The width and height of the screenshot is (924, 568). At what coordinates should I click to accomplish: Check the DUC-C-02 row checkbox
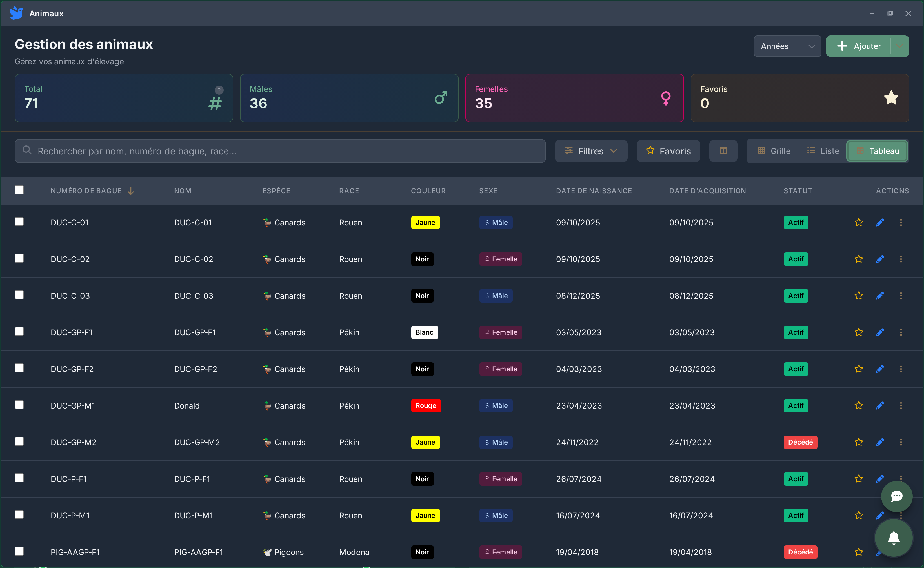[19, 258]
